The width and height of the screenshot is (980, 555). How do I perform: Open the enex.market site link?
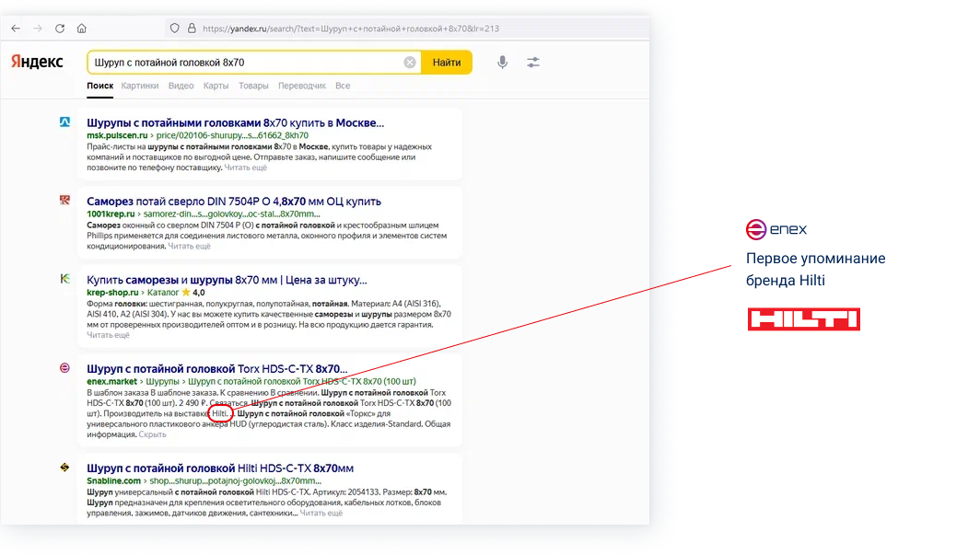pos(111,381)
